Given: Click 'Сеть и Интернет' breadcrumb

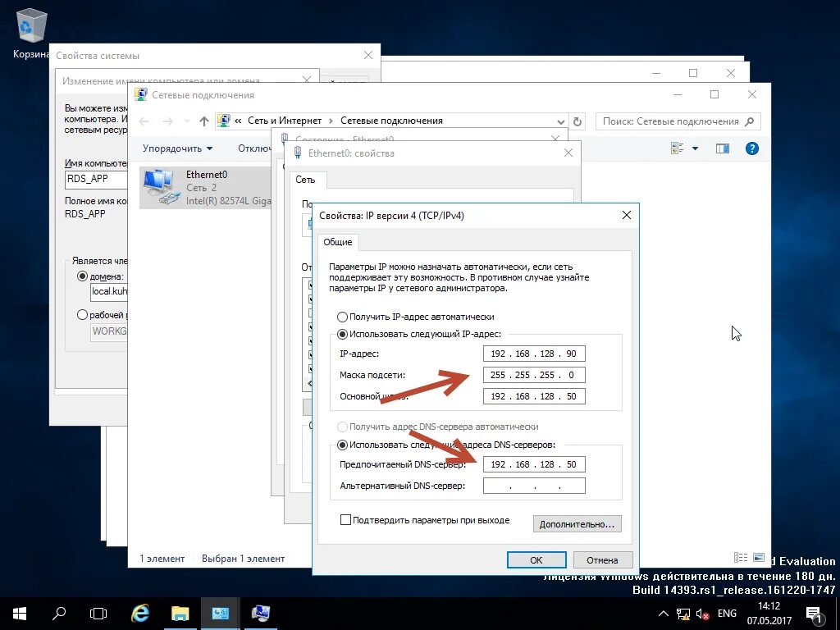Looking at the screenshot, I should [x=285, y=121].
